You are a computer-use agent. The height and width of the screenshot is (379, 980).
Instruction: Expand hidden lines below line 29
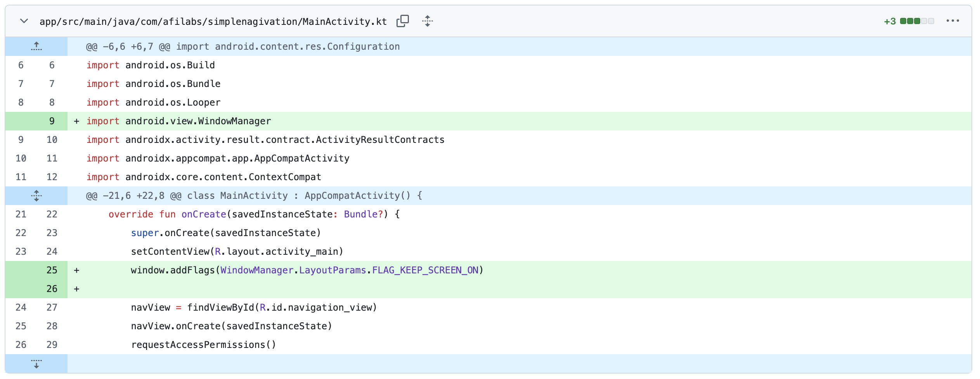(x=36, y=363)
